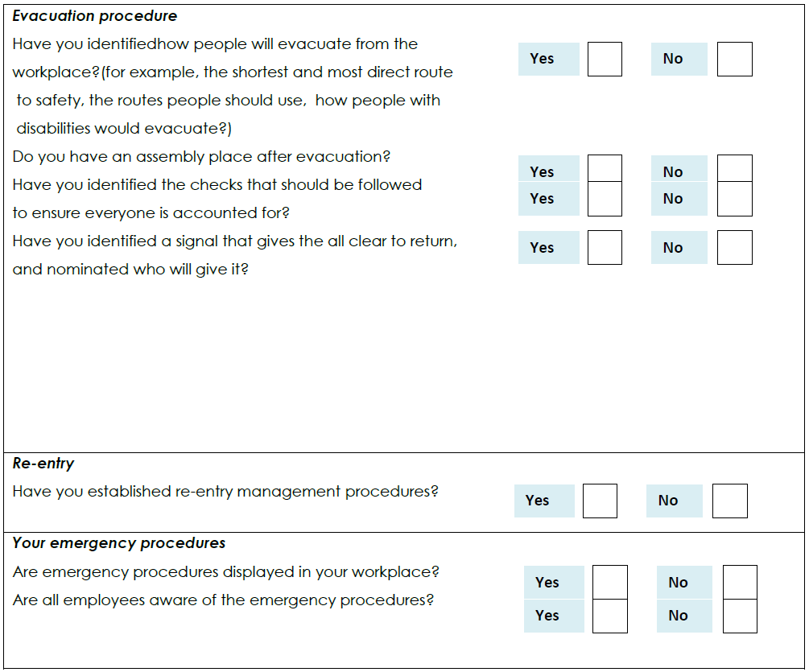The height and width of the screenshot is (672, 809).
Task: Tick Yes box for re-entry management procedures
Action: point(600,501)
